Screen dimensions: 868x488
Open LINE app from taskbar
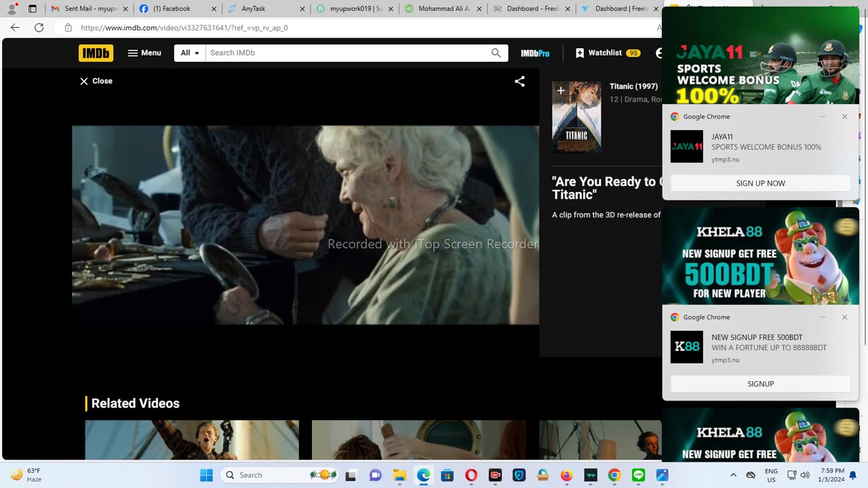tap(638, 475)
